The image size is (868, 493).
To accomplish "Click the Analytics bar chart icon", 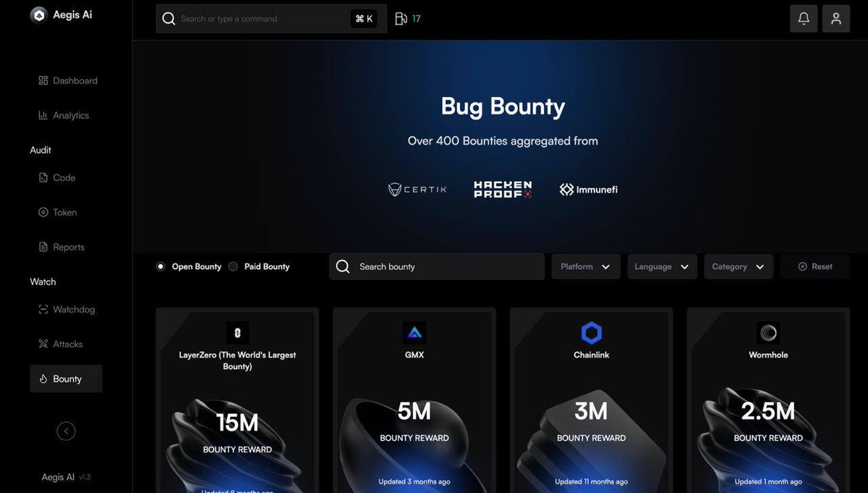I will tap(43, 115).
